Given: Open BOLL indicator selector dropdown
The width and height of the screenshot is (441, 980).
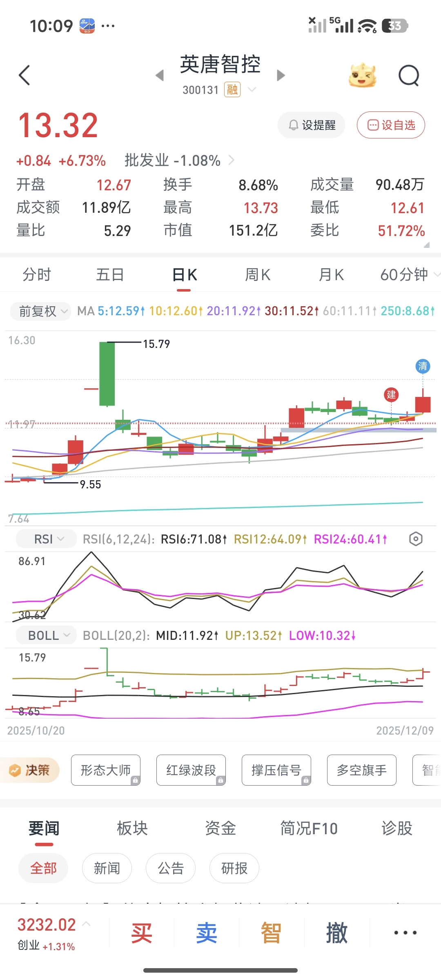Looking at the screenshot, I should pos(46,635).
